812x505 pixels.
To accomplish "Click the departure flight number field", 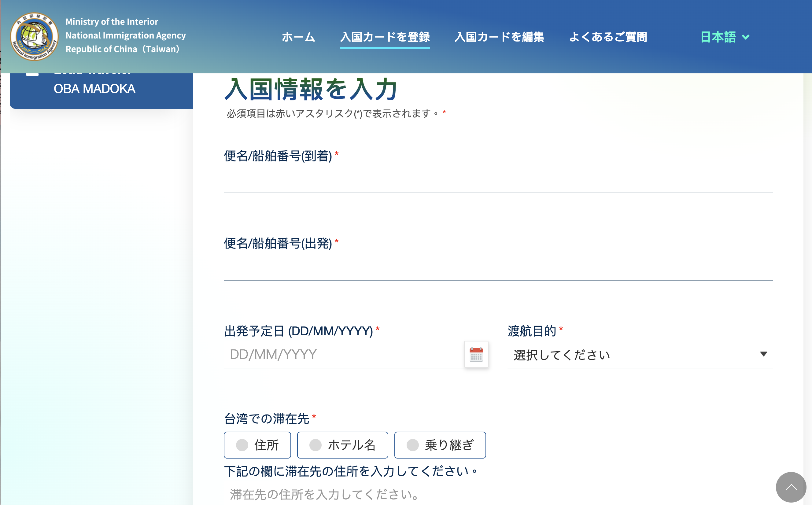I will [498, 270].
